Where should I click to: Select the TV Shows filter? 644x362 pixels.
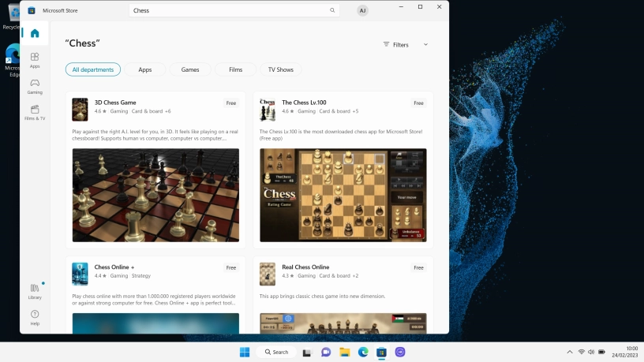280,69
